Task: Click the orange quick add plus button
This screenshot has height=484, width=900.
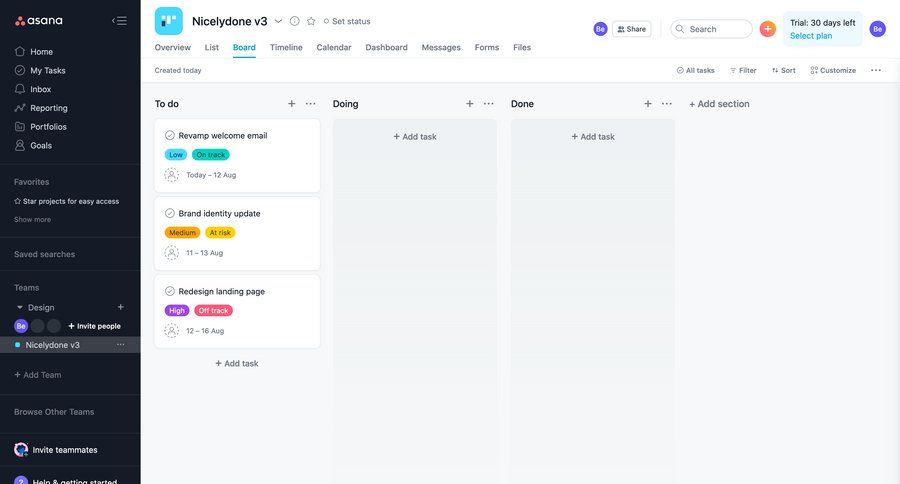Action: coord(767,29)
